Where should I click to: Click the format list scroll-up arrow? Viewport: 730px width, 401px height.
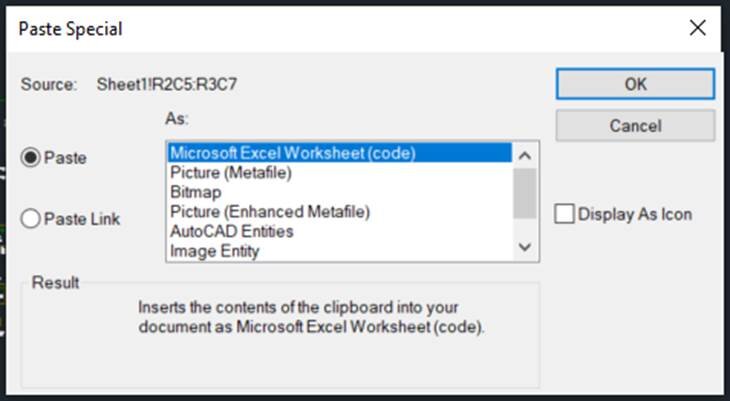pyautogui.click(x=525, y=154)
